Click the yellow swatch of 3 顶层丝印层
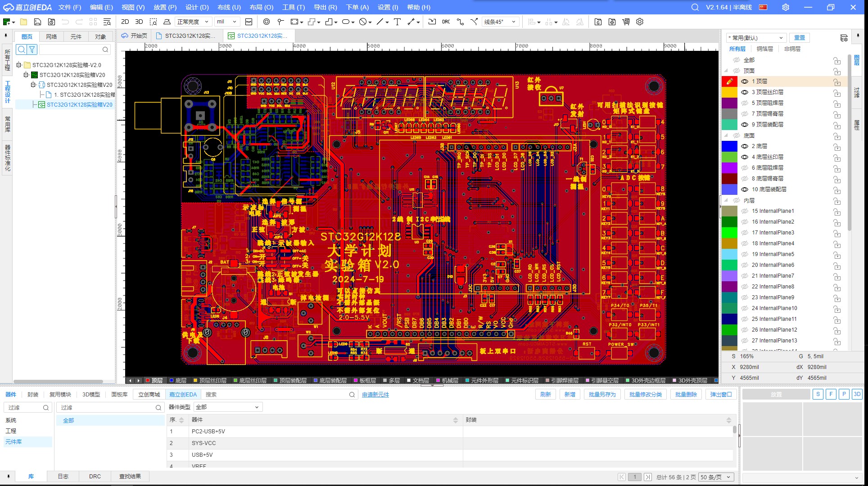Screen dimensions: 868x486 (x=729, y=92)
